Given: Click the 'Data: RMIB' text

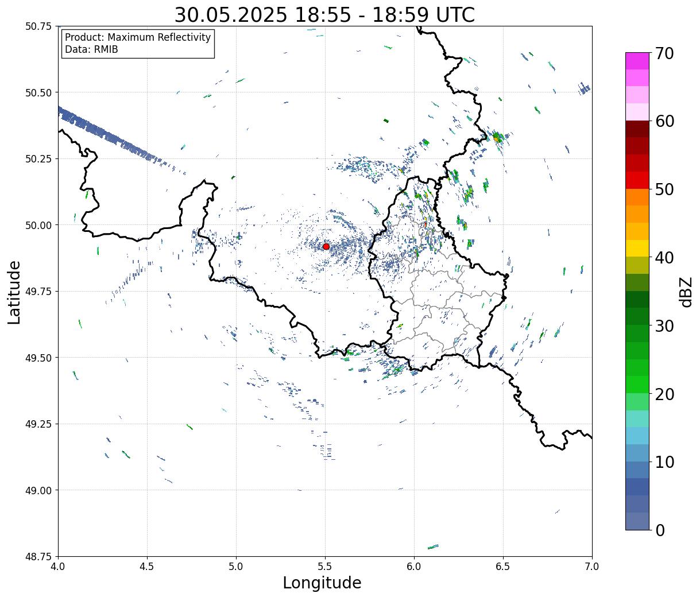Looking at the screenshot, I should 91,49.
